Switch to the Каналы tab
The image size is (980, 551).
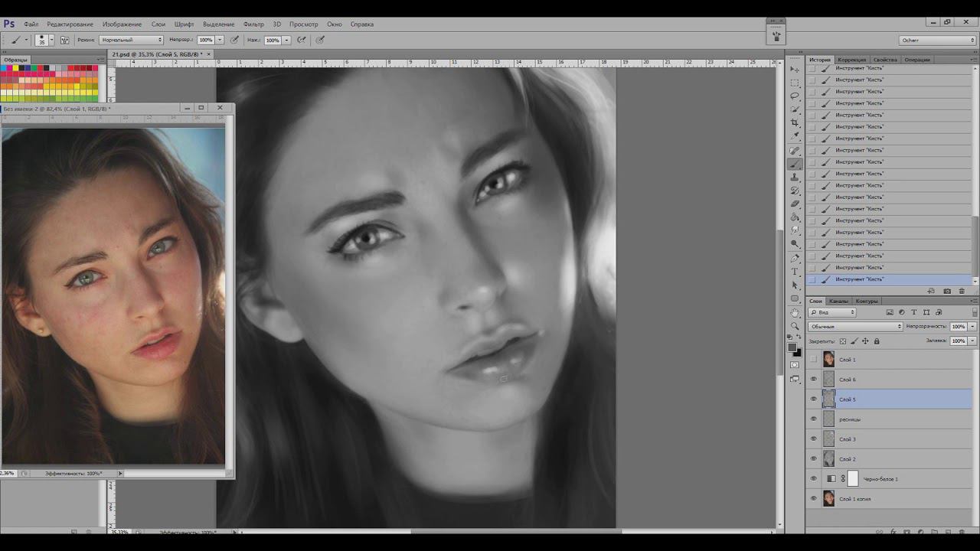pyautogui.click(x=838, y=301)
